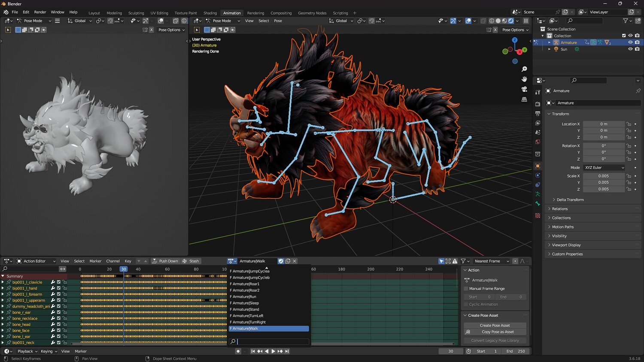Image resolution: width=644 pixels, height=362 pixels.
Task: Open the filter funnel in Action Editor header
Action: [463, 261]
